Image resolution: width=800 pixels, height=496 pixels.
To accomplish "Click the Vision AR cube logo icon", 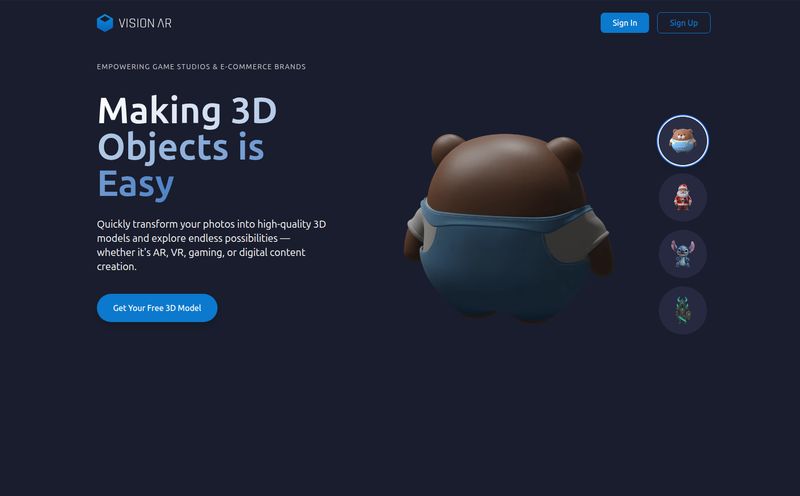I will (105, 23).
